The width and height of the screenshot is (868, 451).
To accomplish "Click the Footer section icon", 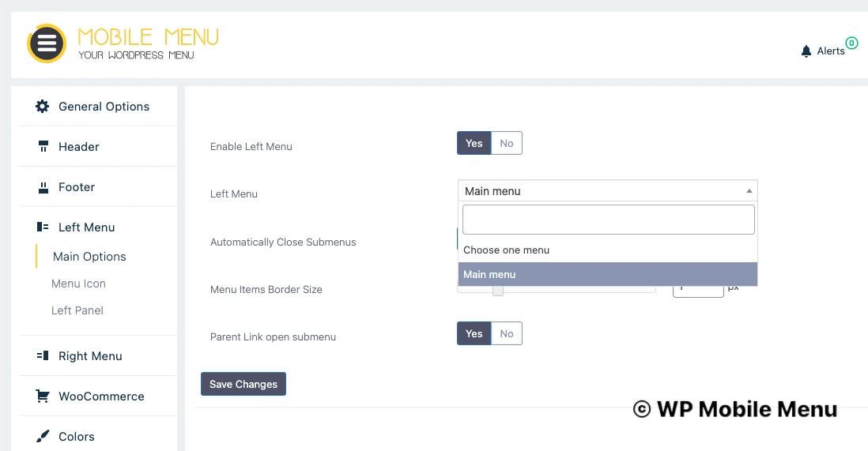I will (43, 188).
